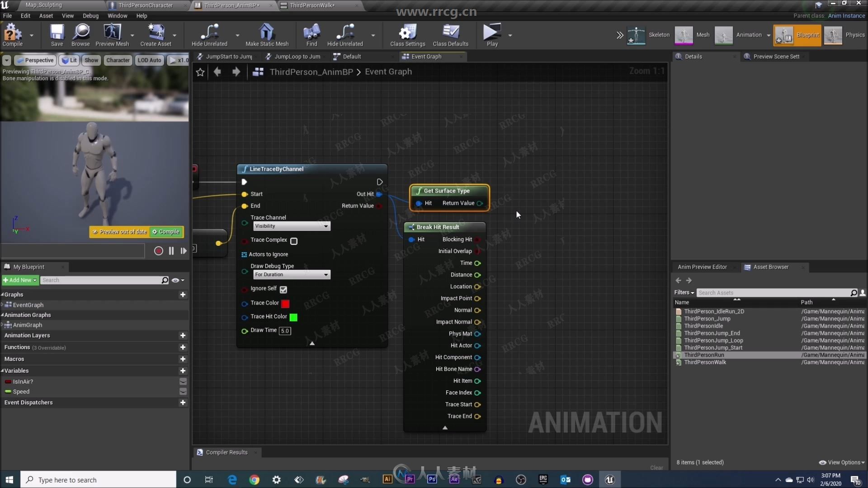
Task: Browse to asset in content browser
Action: pos(80,35)
